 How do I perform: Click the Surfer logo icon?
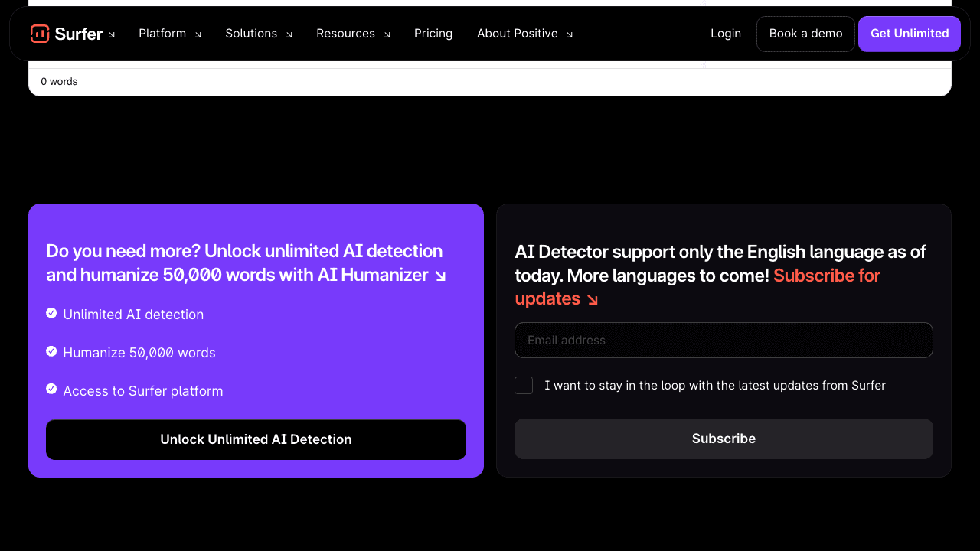(40, 34)
